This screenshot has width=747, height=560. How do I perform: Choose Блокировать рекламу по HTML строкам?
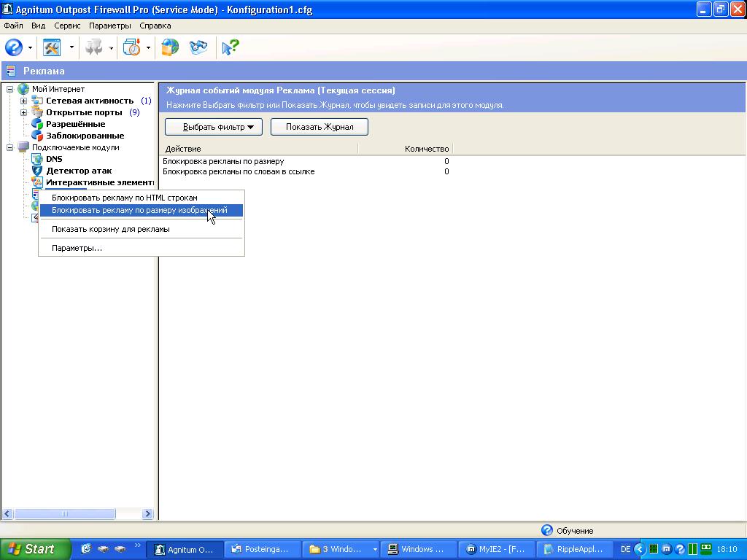tap(142, 198)
